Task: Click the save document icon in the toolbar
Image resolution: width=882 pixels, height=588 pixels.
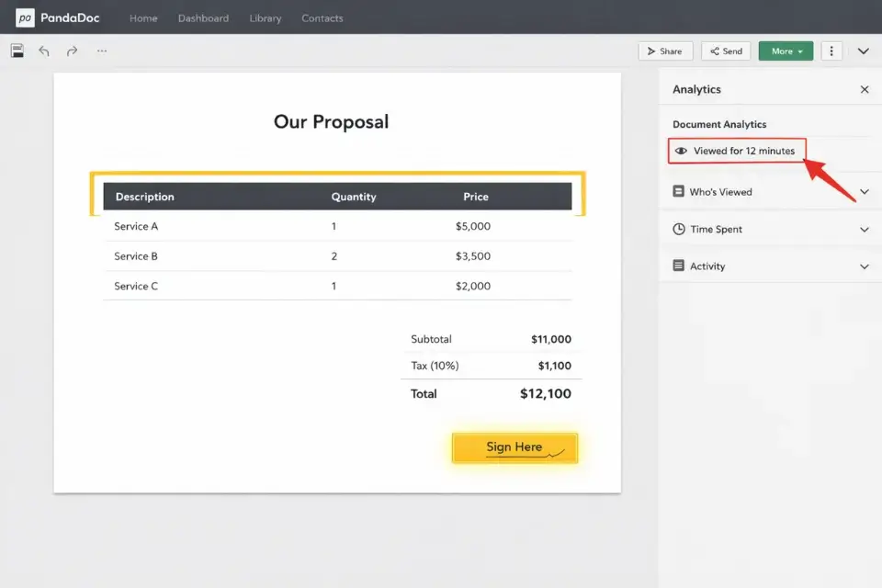Action: tap(17, 51)
